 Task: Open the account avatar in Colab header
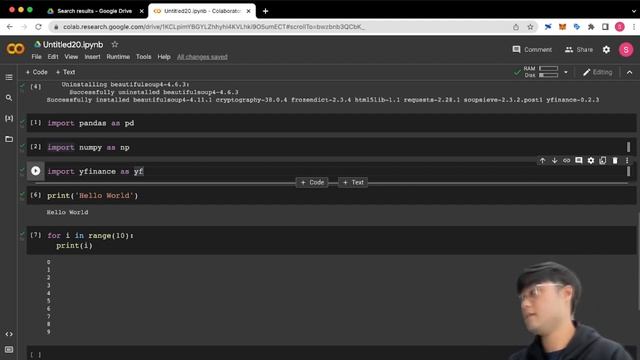click(x=626, y=50)
